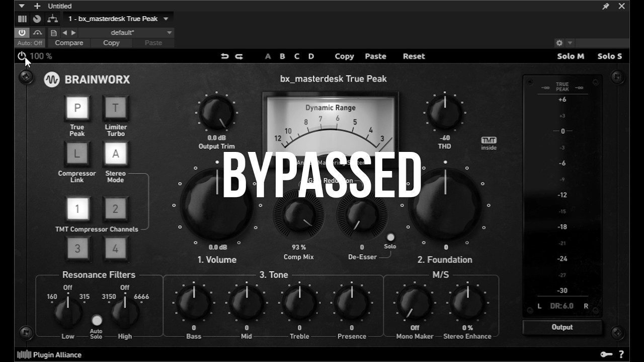Toggle the Compressor Link L button
The width and height of the screenshot is (644, 362).
click(77, 154)
